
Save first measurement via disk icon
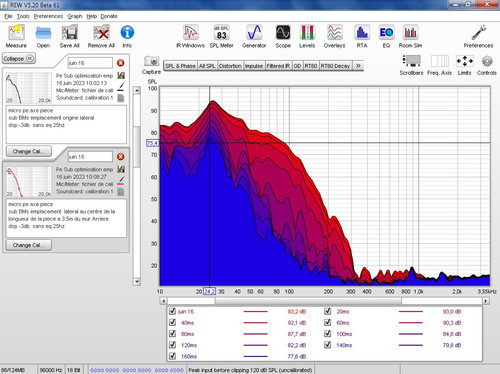[121, 76]
